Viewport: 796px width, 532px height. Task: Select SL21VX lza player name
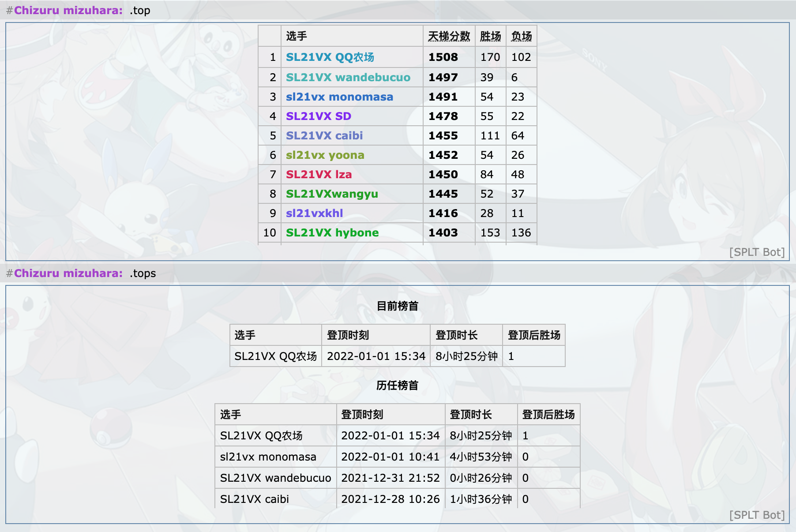click(319, 175)
